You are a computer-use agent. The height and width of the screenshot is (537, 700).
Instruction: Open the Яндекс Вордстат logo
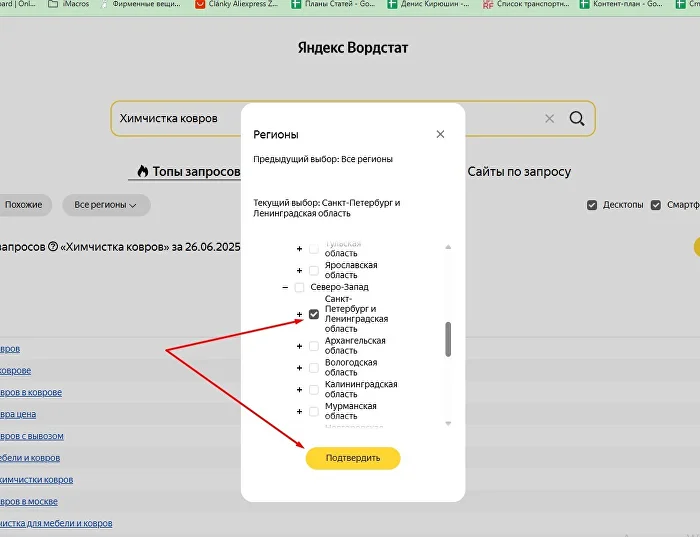click(x=353, y=47)
